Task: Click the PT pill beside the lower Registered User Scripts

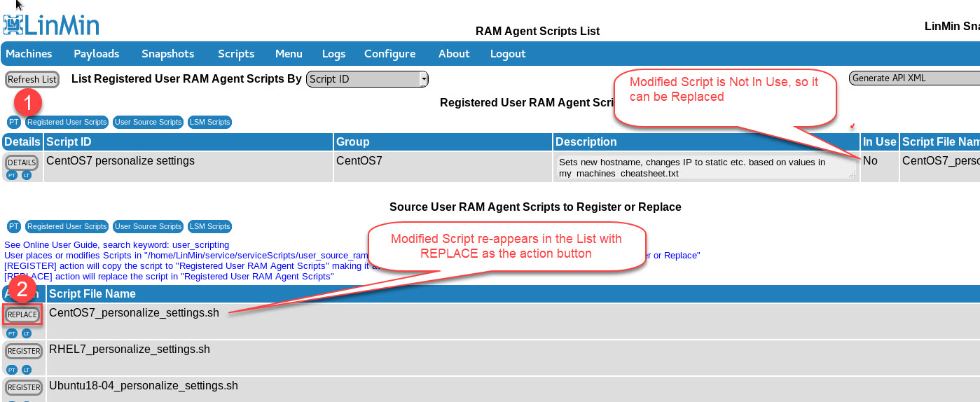Action: click(x=13, y=226)
